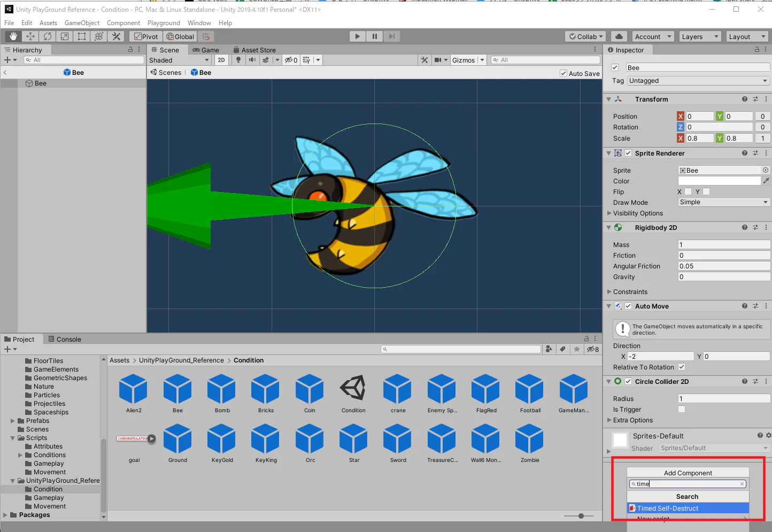Image resolution: width=772 pixels, height=532 pixels.
Task: Open the Account menu button
Action: coord(653,36)
